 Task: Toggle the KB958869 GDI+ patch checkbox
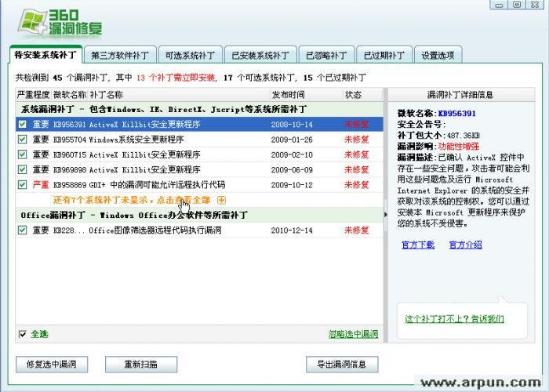click(x=23, y=184)
